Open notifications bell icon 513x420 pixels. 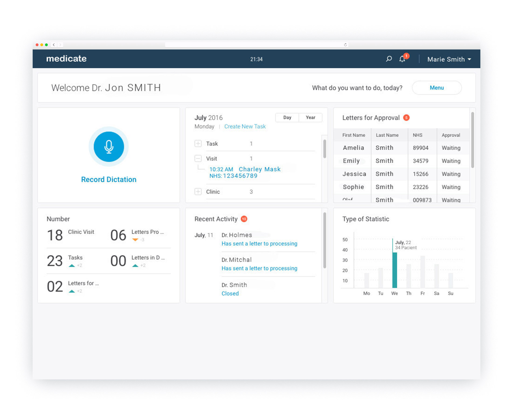click(x=402, y=59)
